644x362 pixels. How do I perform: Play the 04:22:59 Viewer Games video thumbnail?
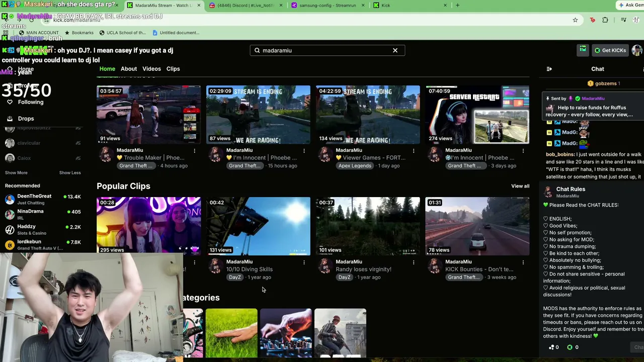pyautogui.click(x=368, y=115)
